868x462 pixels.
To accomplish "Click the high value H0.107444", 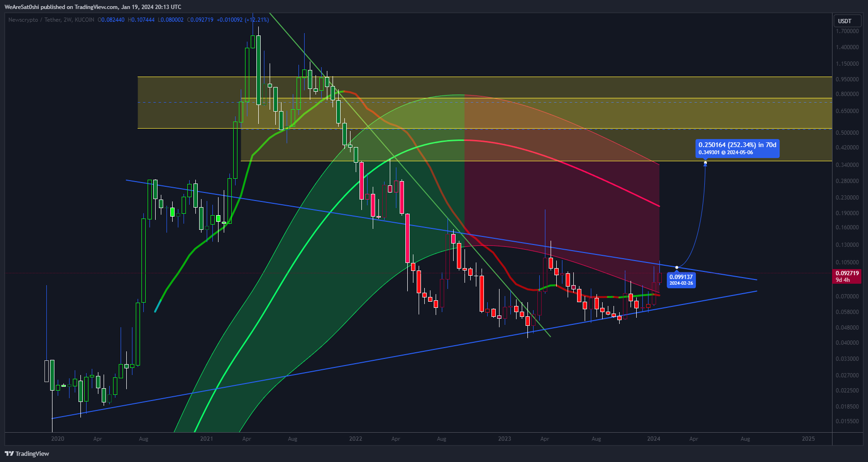I will click(x=141, y=20).
